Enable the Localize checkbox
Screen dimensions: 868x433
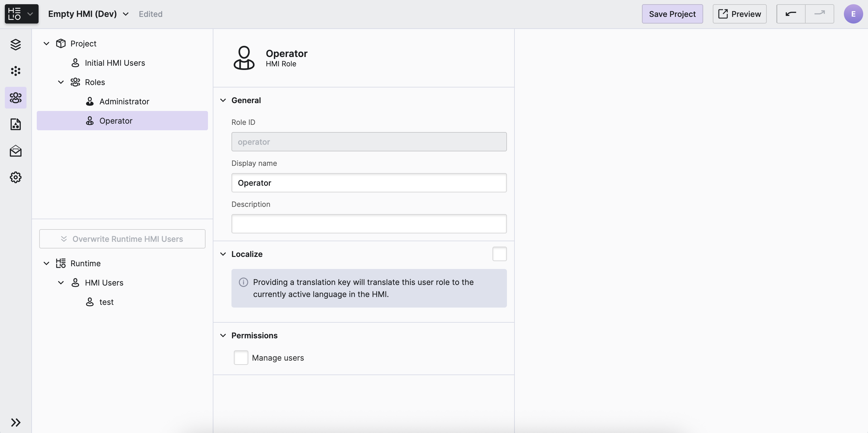pos(499,254)
